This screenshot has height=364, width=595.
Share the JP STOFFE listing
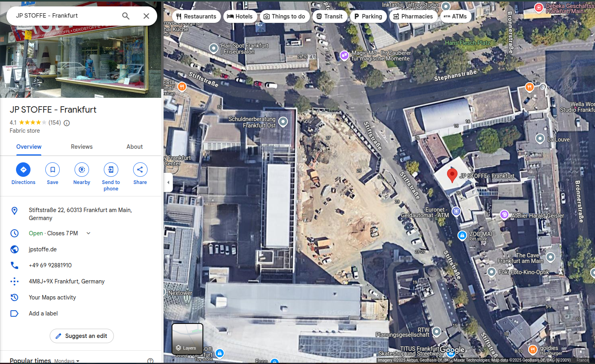pyautogui.click(x=140, y=170)
